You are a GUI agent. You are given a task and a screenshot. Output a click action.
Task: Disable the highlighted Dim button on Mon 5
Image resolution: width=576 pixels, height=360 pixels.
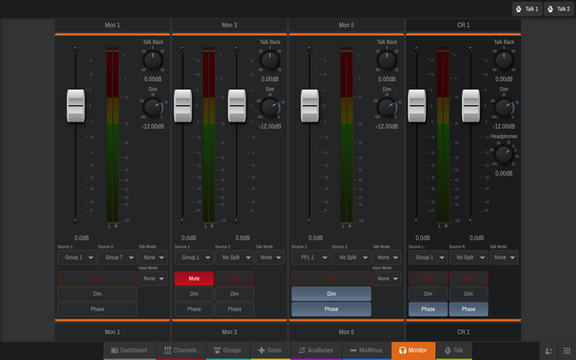click(331, 294)
